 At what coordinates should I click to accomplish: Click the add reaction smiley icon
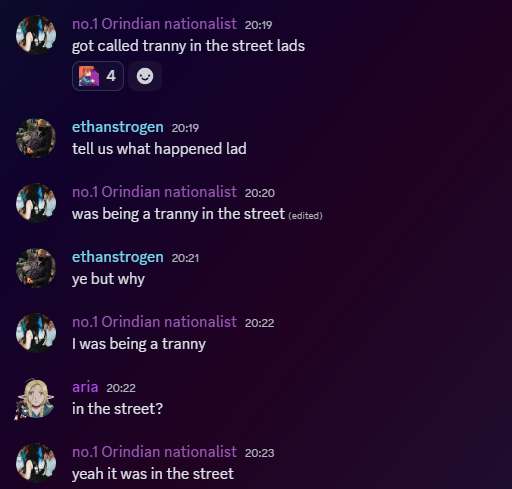[145, 76]
